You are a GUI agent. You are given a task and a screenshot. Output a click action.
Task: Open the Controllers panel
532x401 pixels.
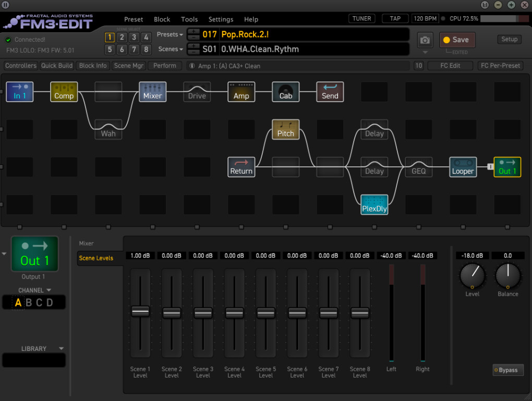coord(21,66)
